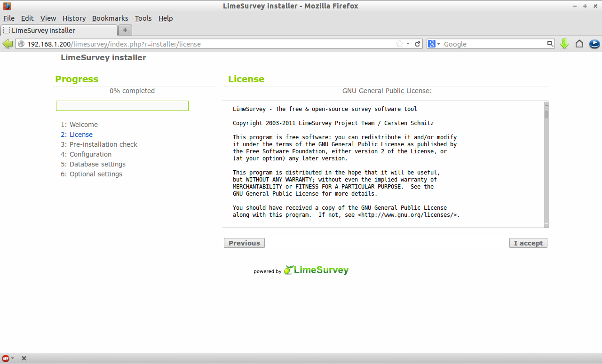Open a new tab with plus button
The image size is (602, 364).
(x=125, y=30)
